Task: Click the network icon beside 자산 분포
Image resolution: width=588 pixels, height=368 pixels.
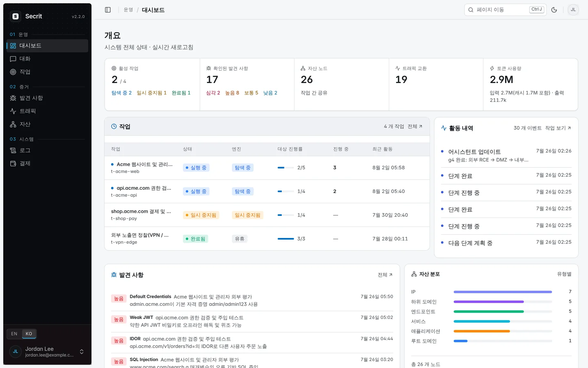Action: point(414,274)
